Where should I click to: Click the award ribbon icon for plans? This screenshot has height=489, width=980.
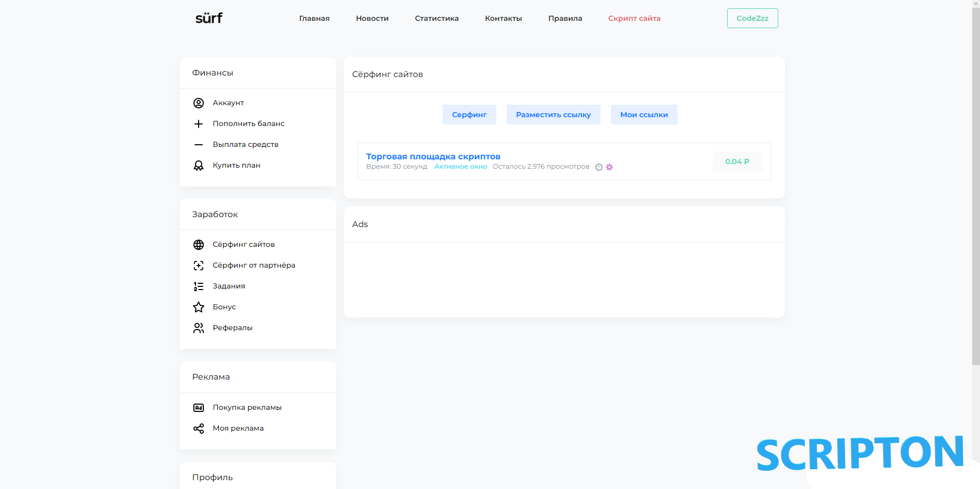[x=199, y=166]
